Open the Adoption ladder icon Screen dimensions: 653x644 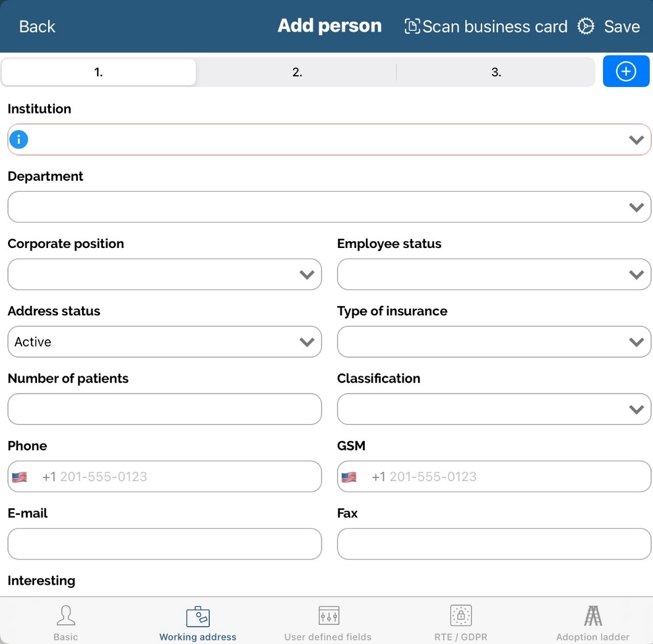(x=593, y=615)
